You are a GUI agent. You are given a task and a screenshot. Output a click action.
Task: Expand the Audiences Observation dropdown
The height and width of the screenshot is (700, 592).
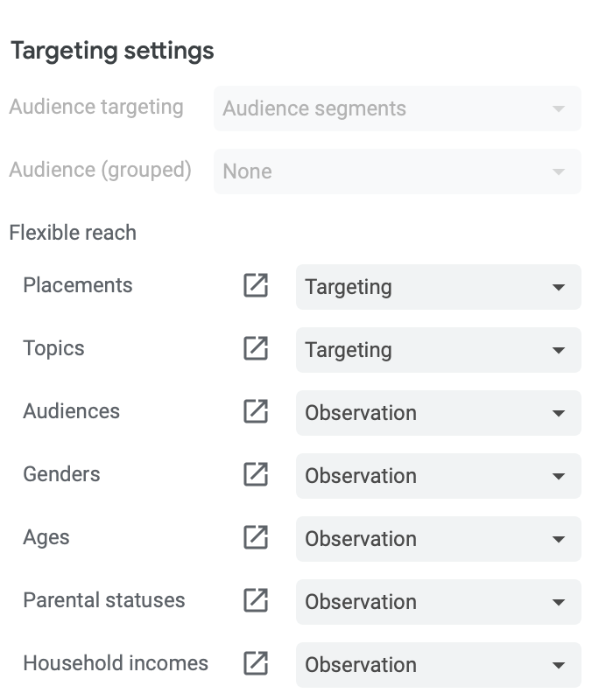(x=438, y=413)
